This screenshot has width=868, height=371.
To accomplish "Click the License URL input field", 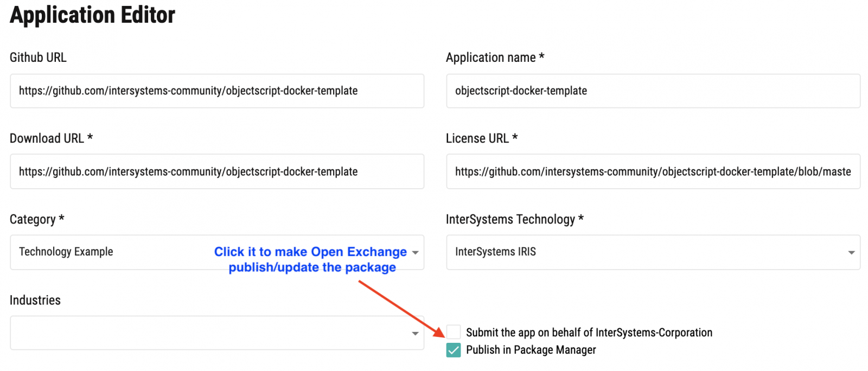I will pyautogui.click(x=653, y=171).
